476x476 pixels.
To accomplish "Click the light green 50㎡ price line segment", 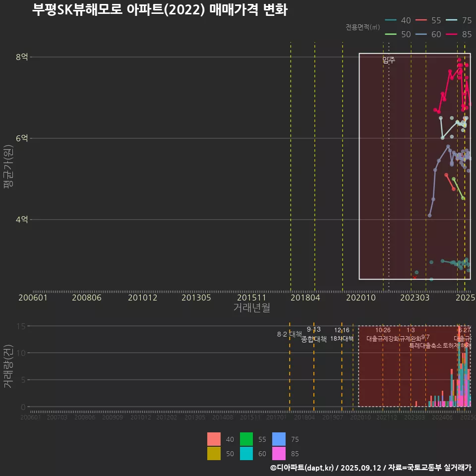I will click(458, 188).
